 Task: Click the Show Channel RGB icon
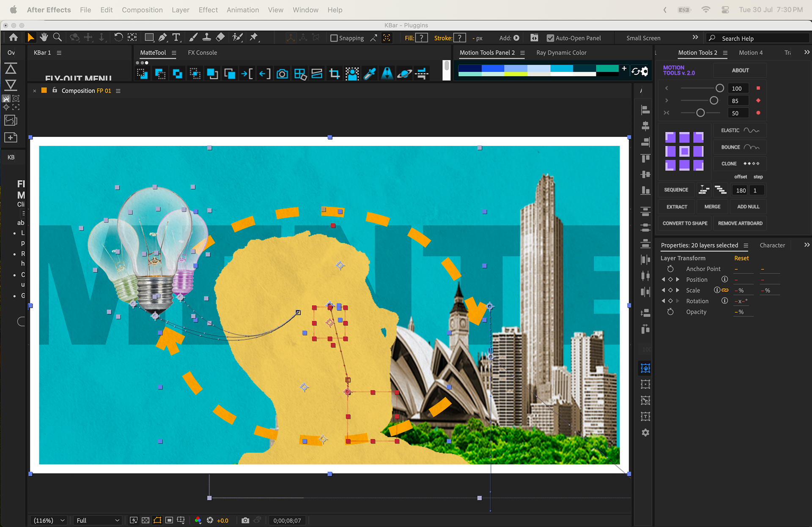point(198,520)
